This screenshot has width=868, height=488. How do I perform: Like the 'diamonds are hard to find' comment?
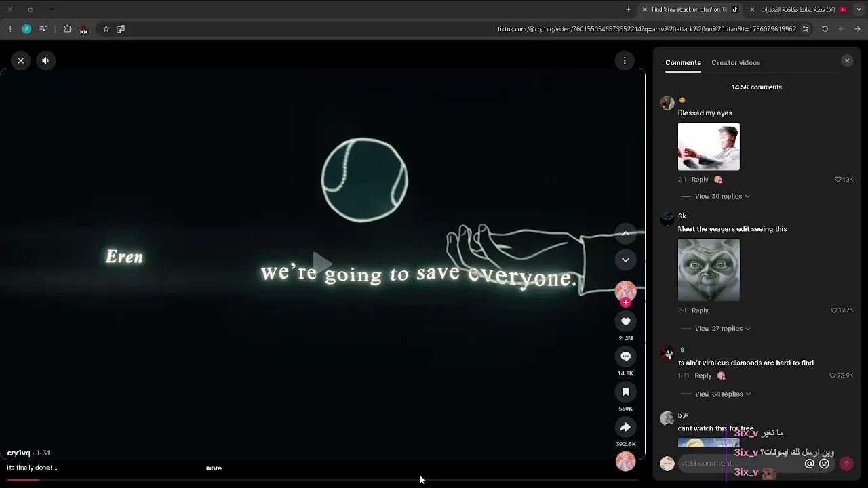833,375
